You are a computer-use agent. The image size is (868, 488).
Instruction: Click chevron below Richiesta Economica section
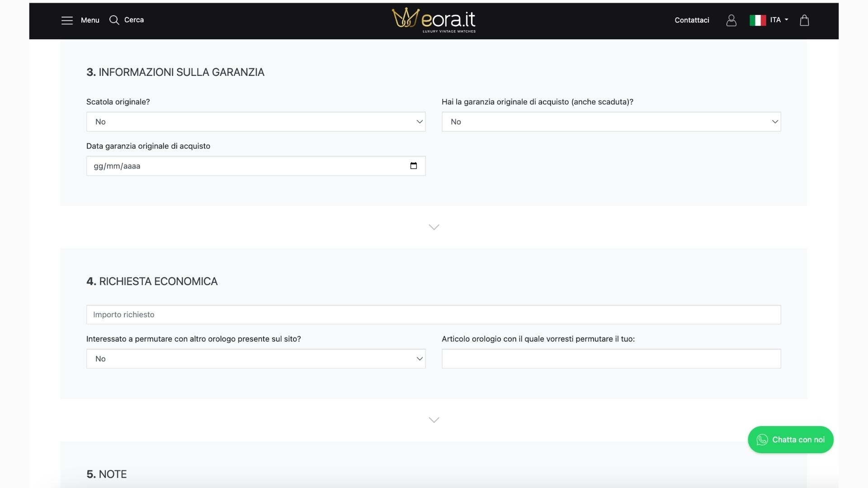tap(434, 420)
